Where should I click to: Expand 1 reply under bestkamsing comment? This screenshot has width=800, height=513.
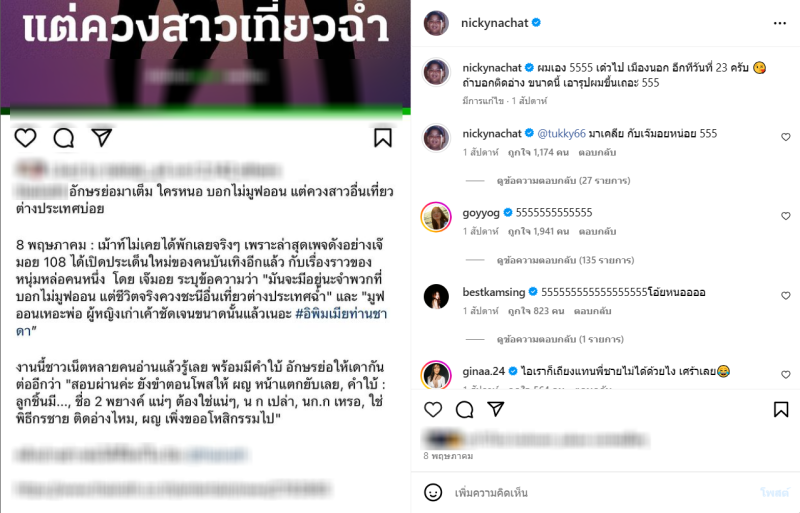tap(560, 339)
